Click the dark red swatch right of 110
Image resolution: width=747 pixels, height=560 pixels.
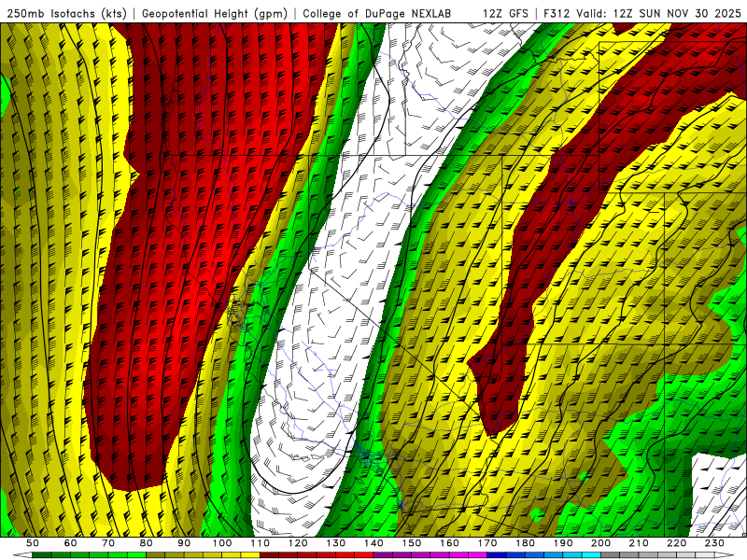(x=270, y=555)
